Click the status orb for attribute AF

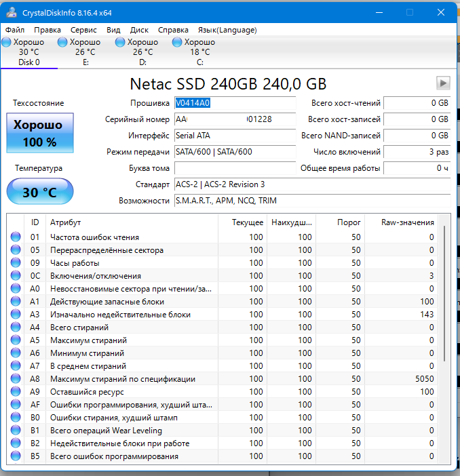[16, 404]
